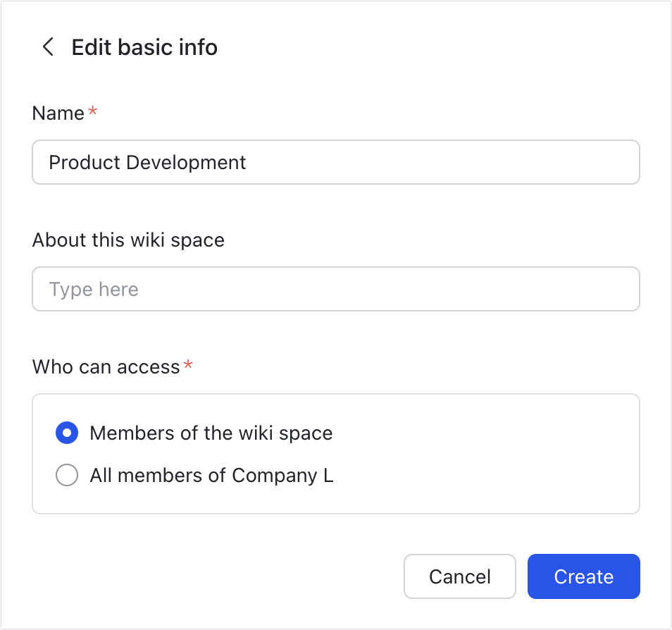672x630 pixels.
Task: Confirm creation with the blue Create button
Action: click(583, 576)
